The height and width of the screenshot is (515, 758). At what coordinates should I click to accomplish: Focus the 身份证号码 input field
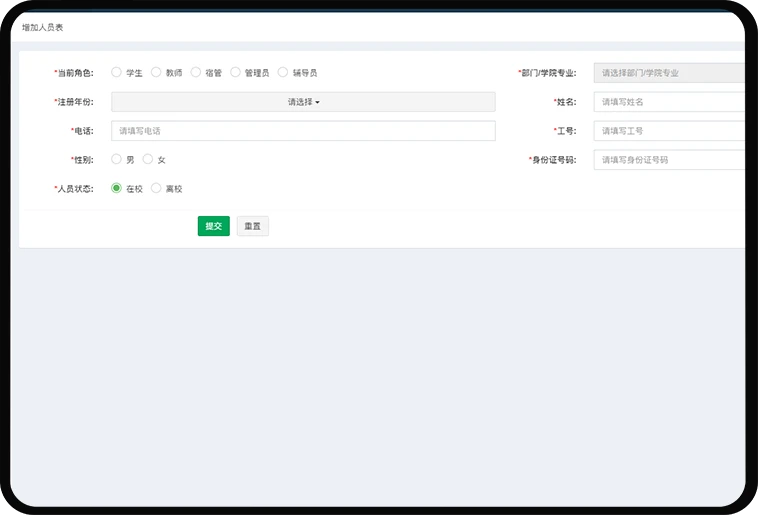tap(668, 160)
